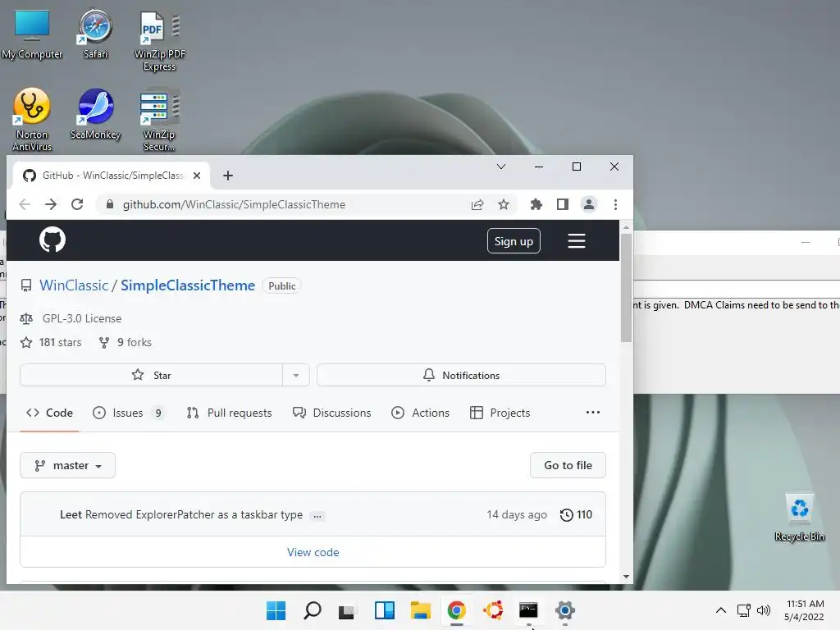Reload the GitHub page

click(x=77, y=204)
